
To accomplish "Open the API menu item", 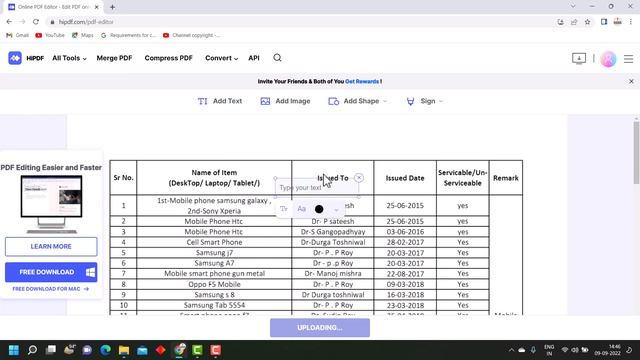I will [254, 58].
